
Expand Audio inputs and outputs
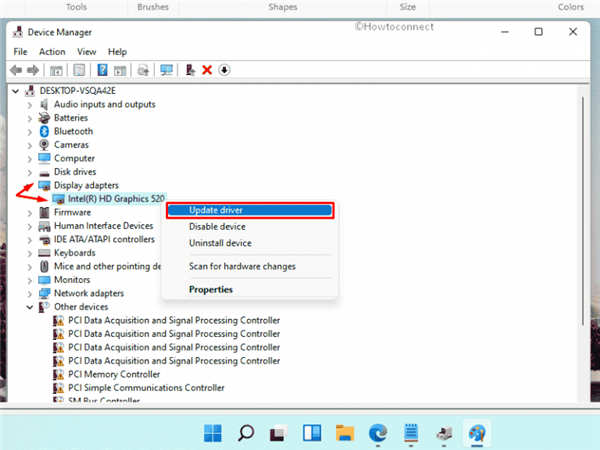coord(30,104)
